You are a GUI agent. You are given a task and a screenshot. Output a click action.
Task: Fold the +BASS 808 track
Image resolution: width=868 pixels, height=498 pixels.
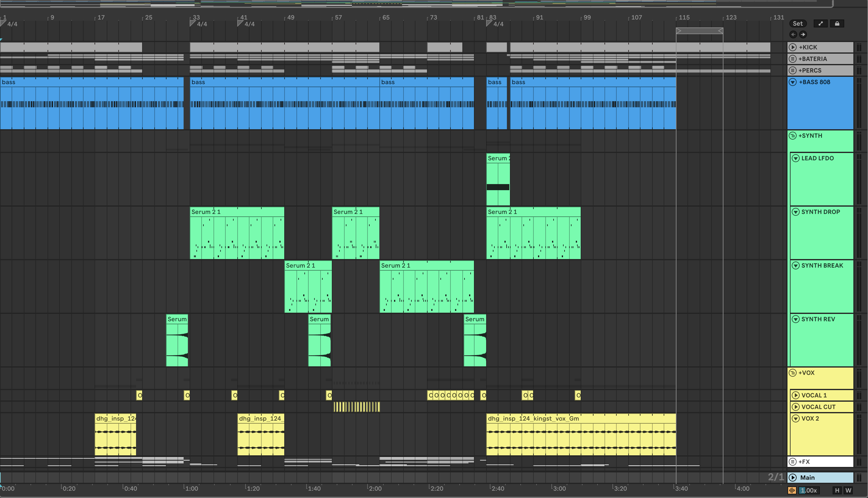[x=792, y=82]
